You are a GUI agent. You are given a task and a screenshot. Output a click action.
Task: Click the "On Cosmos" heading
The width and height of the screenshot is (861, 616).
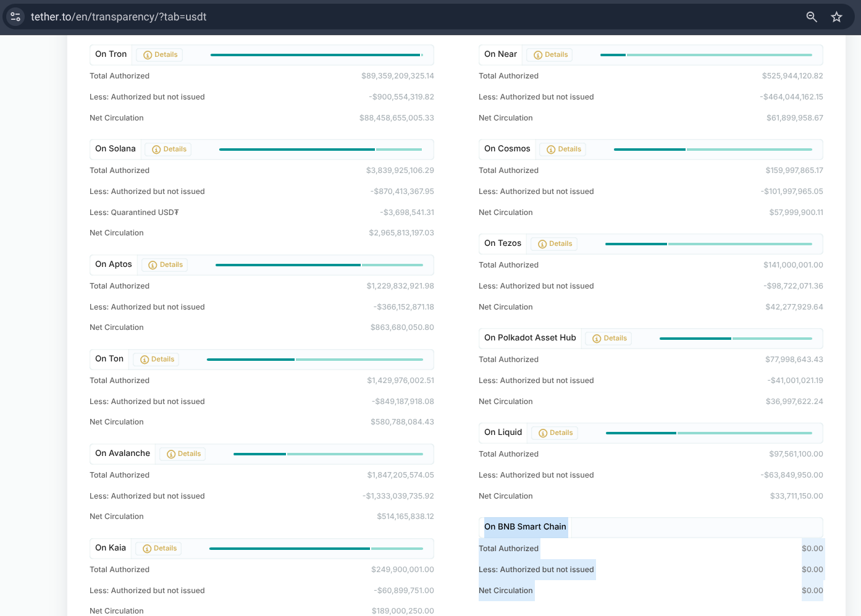coord(508,149)
